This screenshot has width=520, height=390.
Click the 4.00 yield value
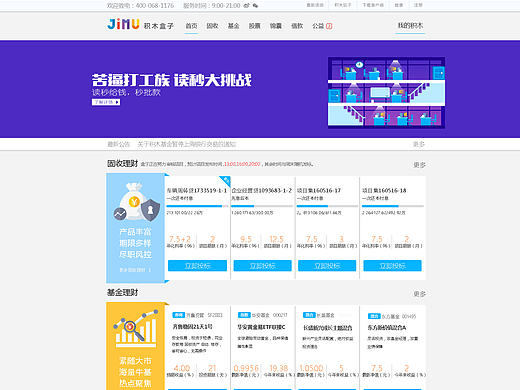(182, 368)
